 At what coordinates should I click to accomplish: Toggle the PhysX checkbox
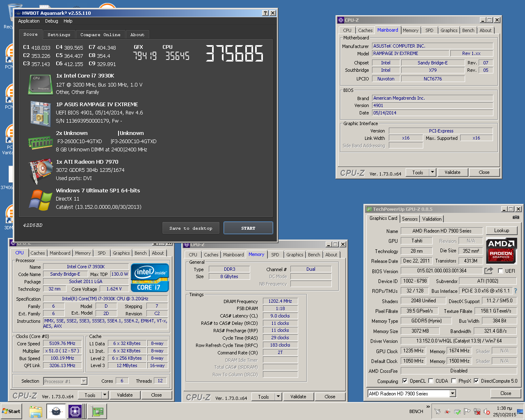[x=454, y=381]
